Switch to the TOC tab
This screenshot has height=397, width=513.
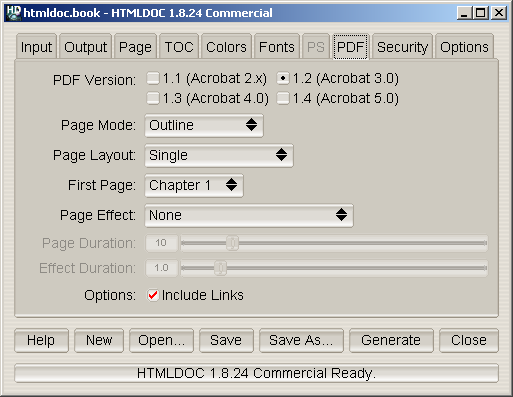point(179,47)
